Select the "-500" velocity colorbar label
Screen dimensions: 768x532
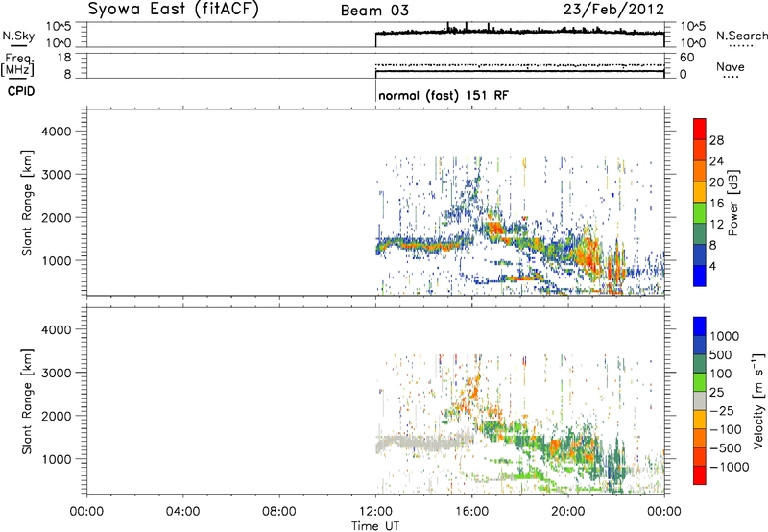pyautogui.click(x=726, y=448)
